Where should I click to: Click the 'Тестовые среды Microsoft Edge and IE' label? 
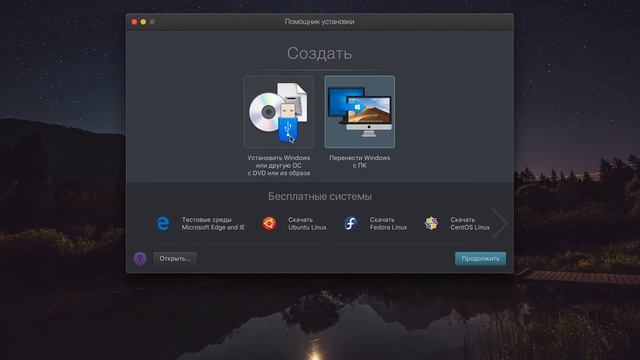(213, 224)
